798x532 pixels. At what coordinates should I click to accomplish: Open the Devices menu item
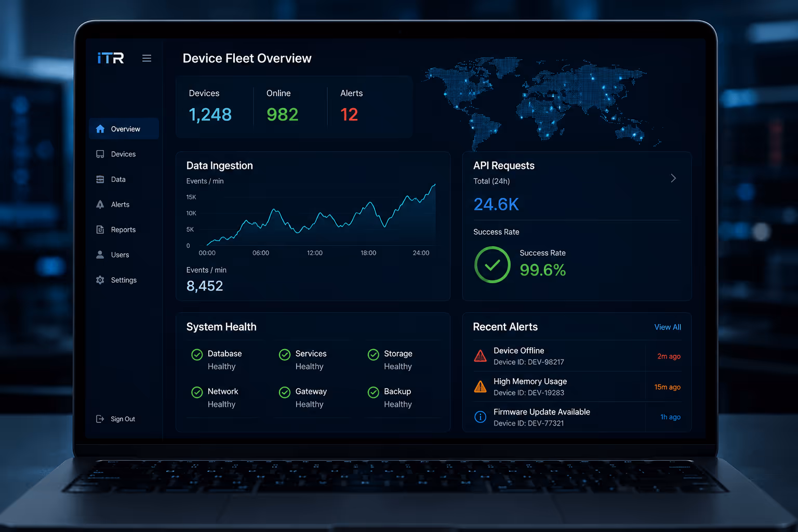[x=124, y=154]
